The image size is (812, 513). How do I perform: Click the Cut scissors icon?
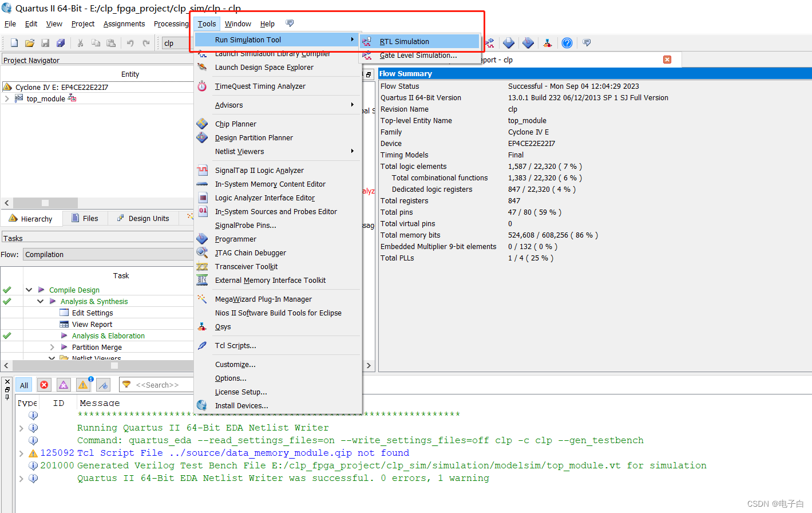pos(80,43)
